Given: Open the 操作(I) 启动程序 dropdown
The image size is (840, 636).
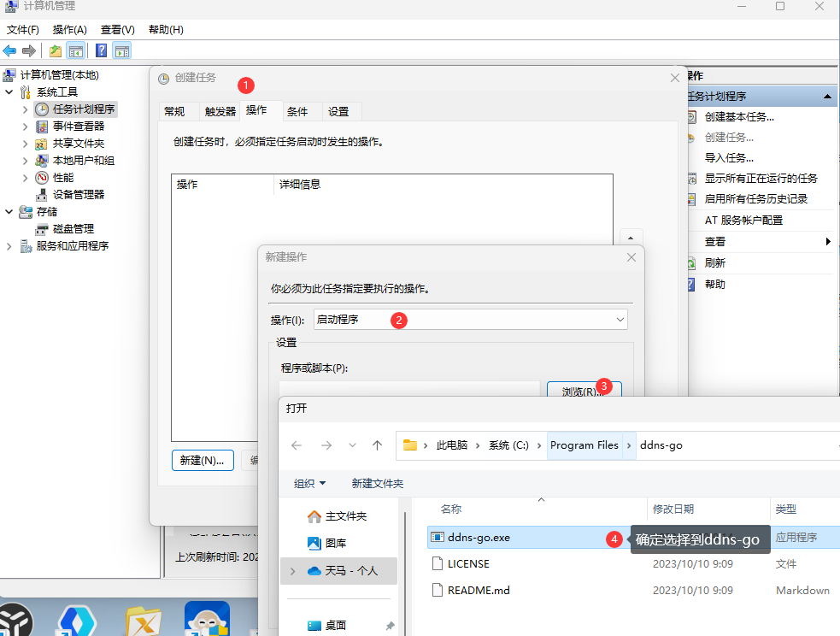Looking at the screenshot, I should coord(470,320).
